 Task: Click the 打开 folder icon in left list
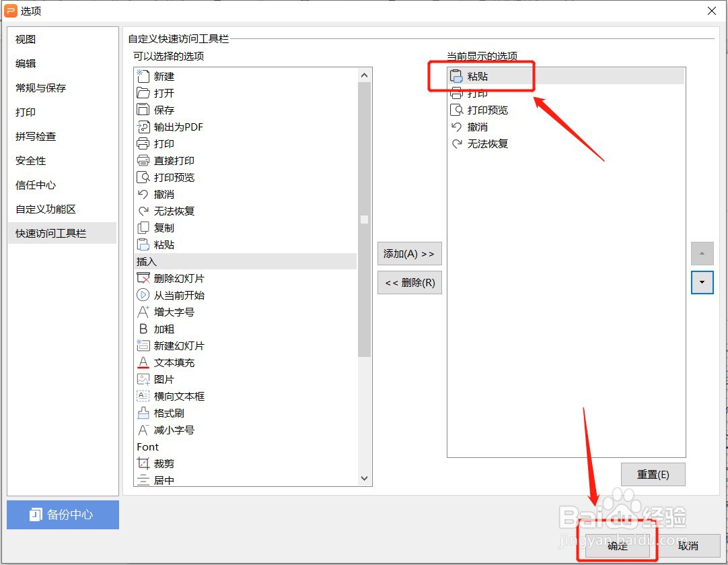pyautogui.click(x=143, y=93)
